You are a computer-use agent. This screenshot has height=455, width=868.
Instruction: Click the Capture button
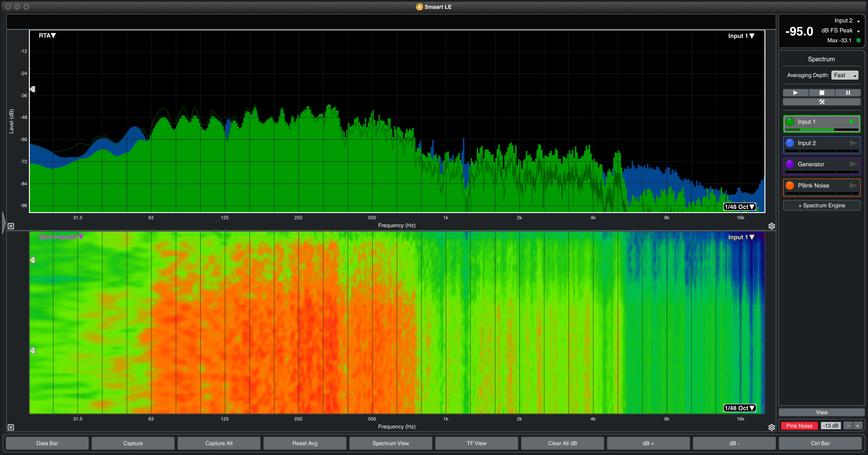tap(133, 443)
